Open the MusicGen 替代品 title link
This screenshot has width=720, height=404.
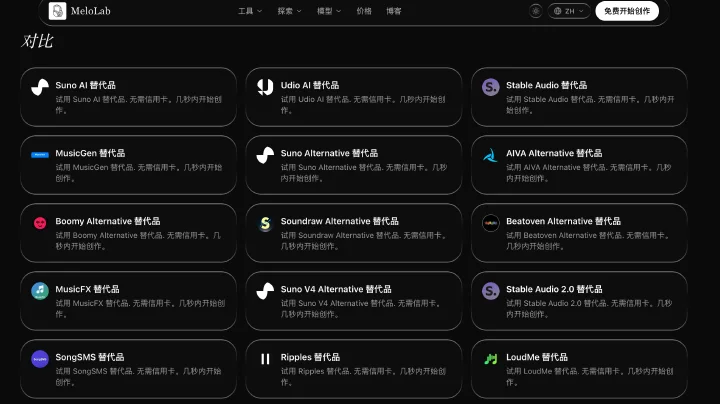[x=90, y=153]
